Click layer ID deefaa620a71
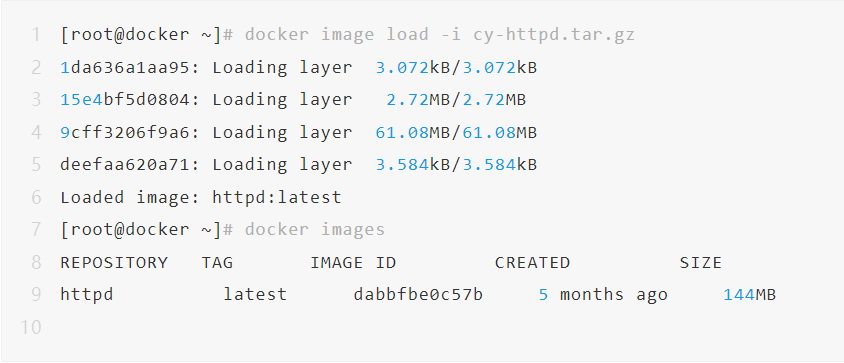Image resolution: width=844 pixels, height=363 pixels. pyautogui.click(x=125, y=165)
